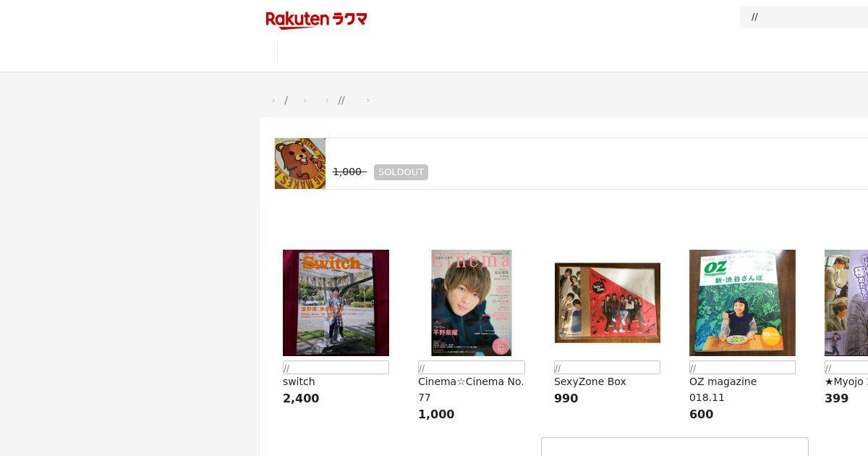Click the 2,400 price of switch
The height and width of the screenshot is (456, 868).
(x=301, y=398)
